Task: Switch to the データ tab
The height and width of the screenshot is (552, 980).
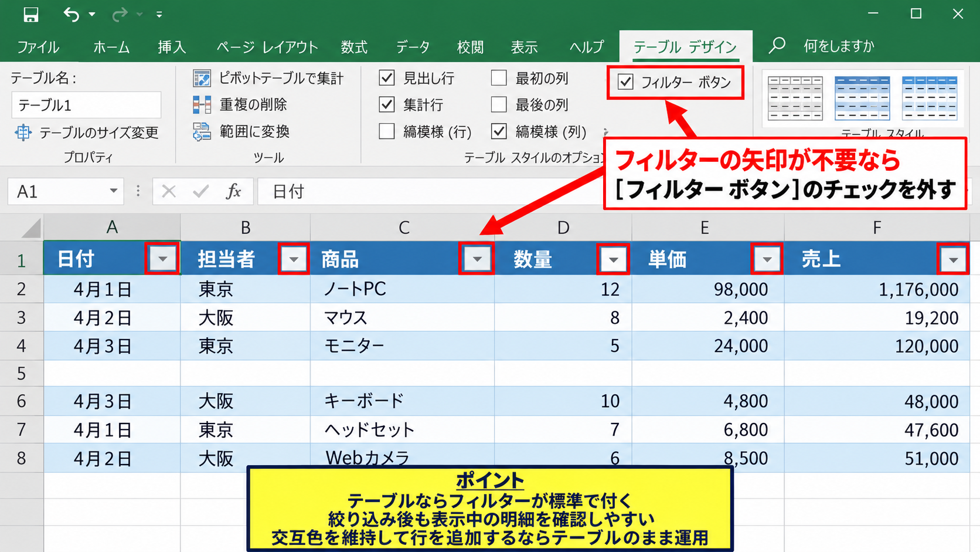Action: tap(413, 47)
